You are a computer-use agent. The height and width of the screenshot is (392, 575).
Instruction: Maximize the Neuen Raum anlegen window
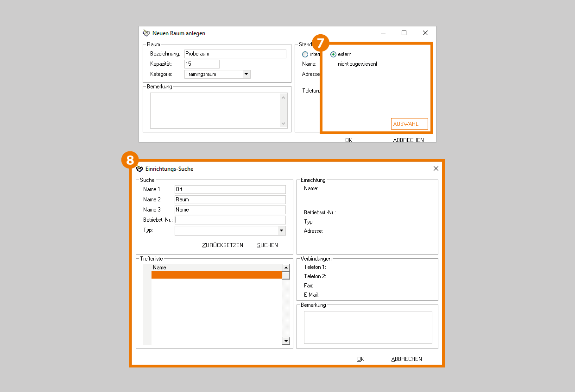(x=404, y=33)
